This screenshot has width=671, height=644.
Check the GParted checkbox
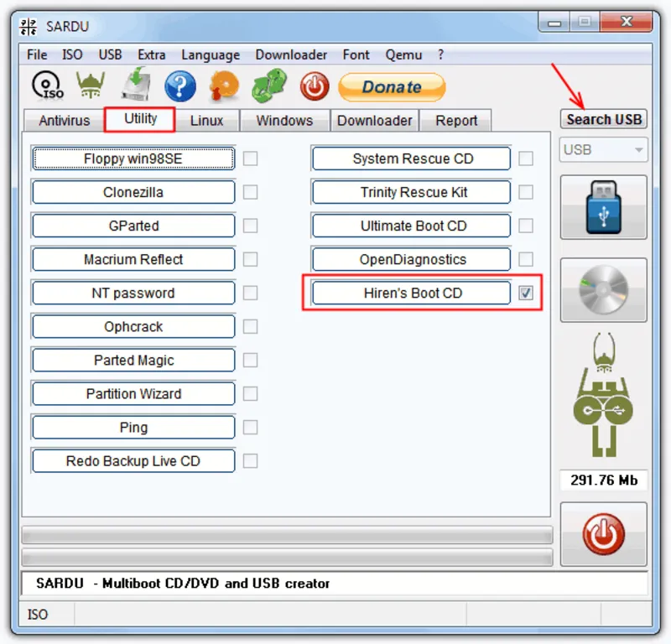click(x=250, y=226)
